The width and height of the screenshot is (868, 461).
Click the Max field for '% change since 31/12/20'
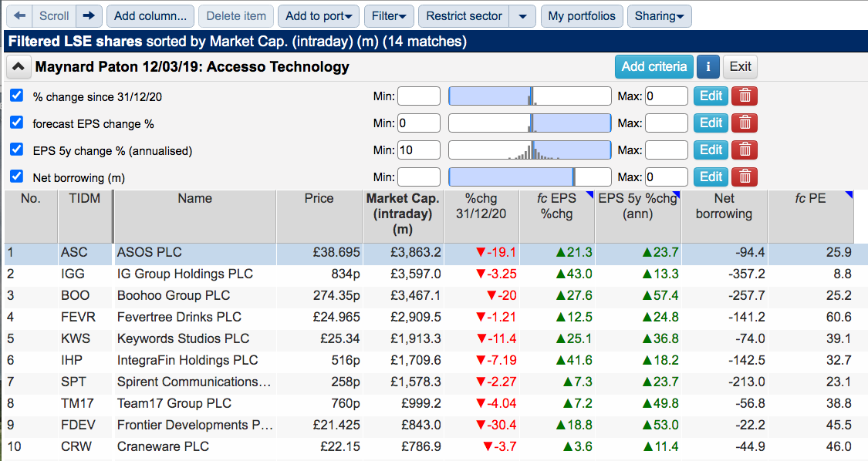[x=667, y=96]
